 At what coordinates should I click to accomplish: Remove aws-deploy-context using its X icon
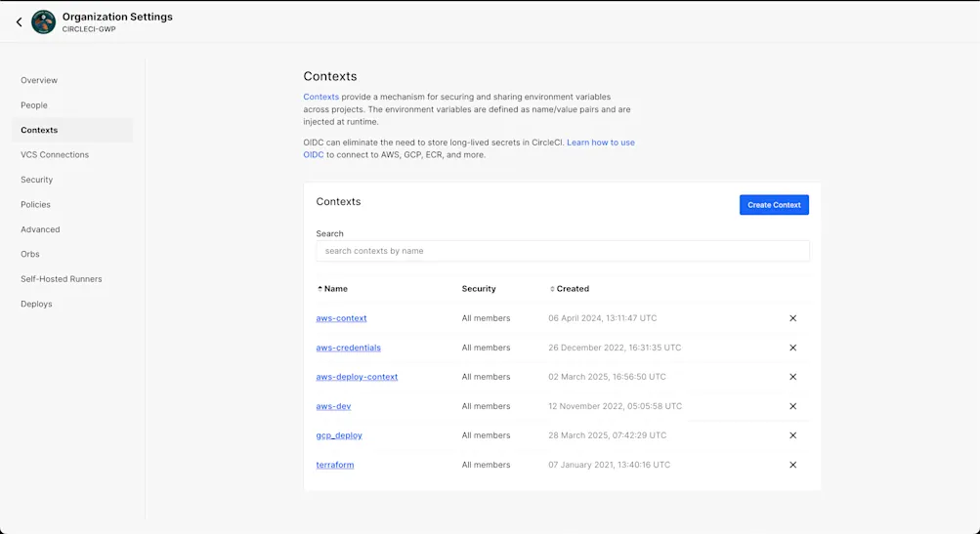click(x=792, y=377)
